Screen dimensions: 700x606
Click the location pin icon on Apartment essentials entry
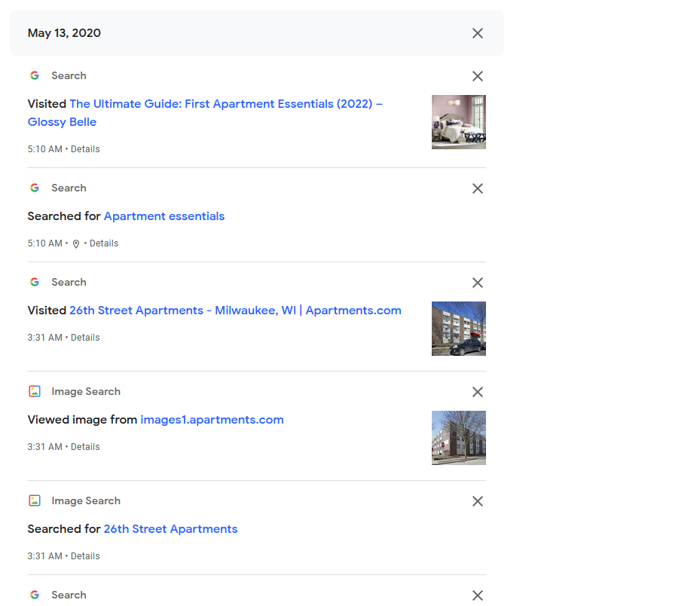tap(76, 244)
